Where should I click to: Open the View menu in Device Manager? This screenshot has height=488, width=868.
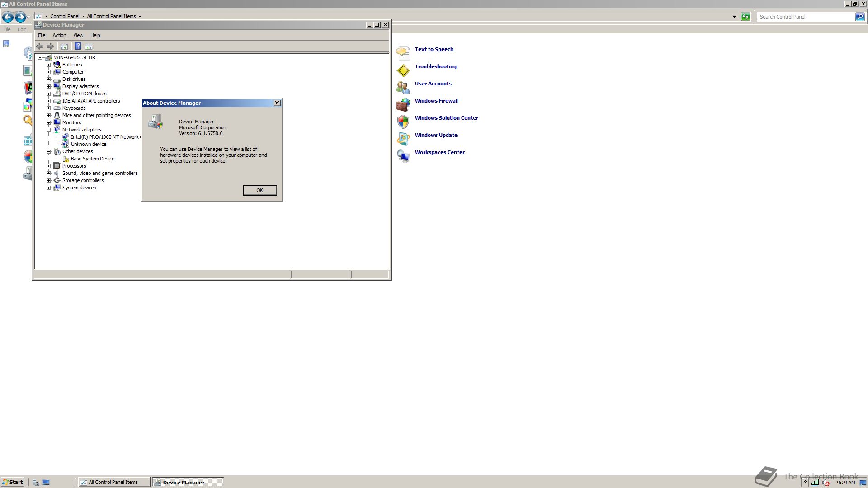78,35
